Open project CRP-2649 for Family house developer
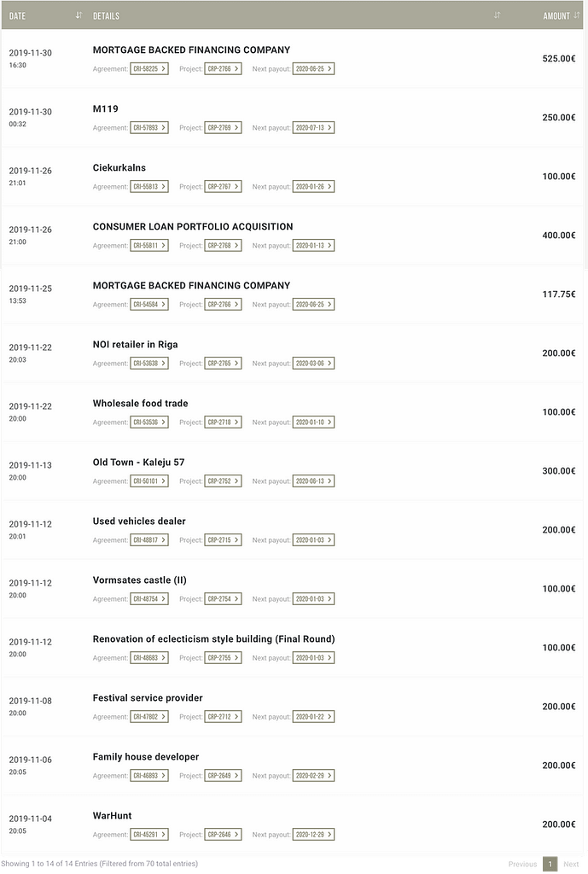Screen dimensions: 588x874 tap(223, 776)
